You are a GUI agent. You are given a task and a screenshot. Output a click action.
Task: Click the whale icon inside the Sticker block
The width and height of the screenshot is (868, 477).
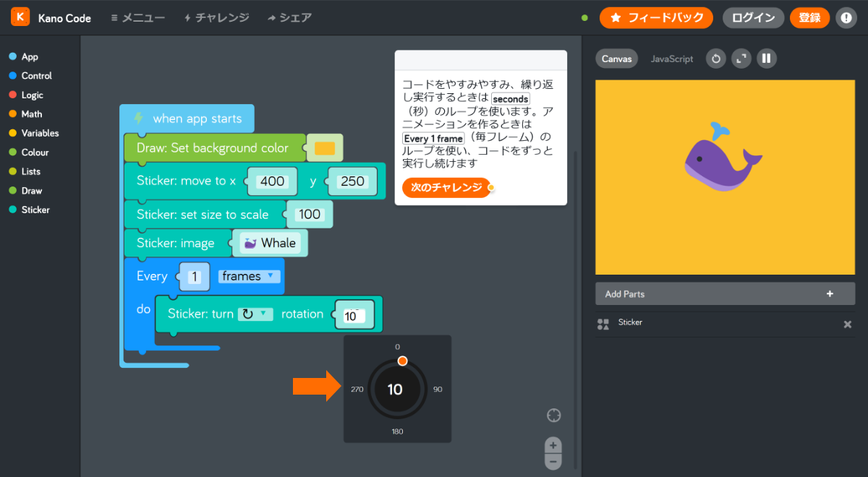click(252, 243)
